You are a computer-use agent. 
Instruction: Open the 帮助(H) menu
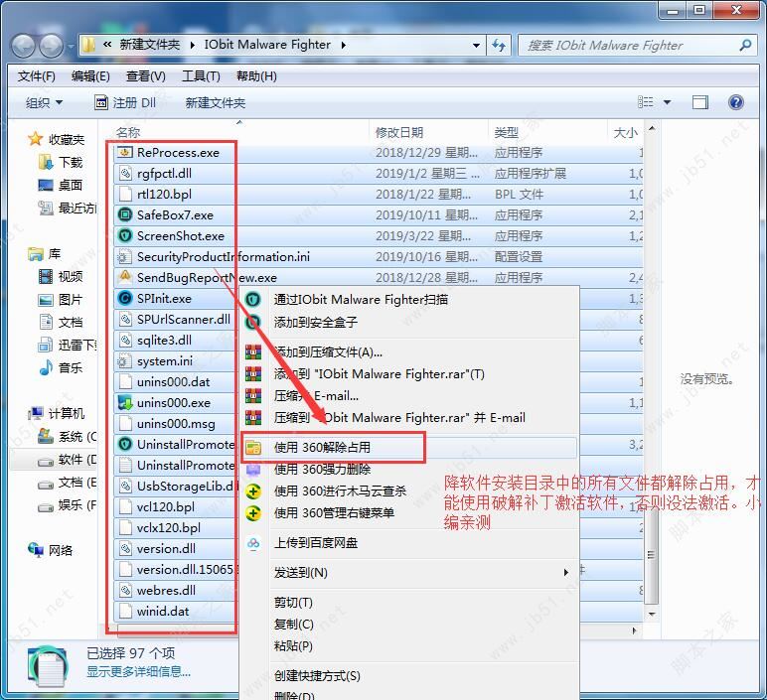[256, 76]
